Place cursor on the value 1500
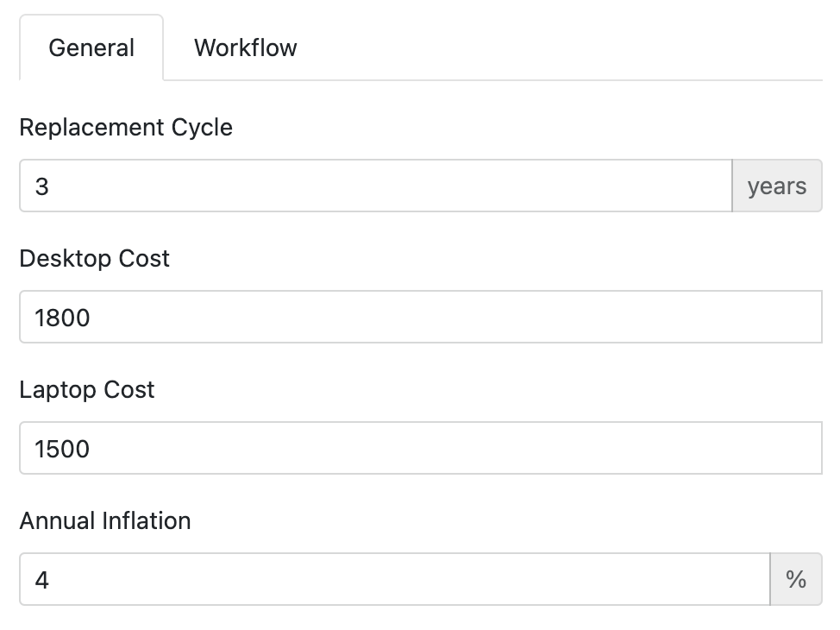The height and width of the screenshot is (630, 840). click(x=62, y=450)
